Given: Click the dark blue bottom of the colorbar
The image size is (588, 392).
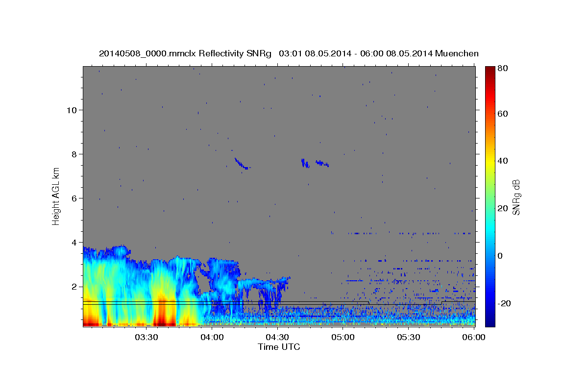Looking at the screenshot, I should click(490, 321).
